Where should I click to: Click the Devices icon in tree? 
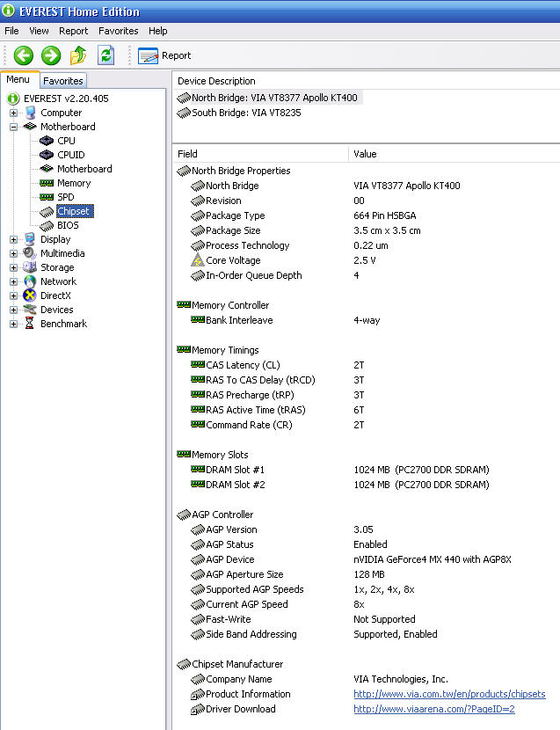click(30, 309)
